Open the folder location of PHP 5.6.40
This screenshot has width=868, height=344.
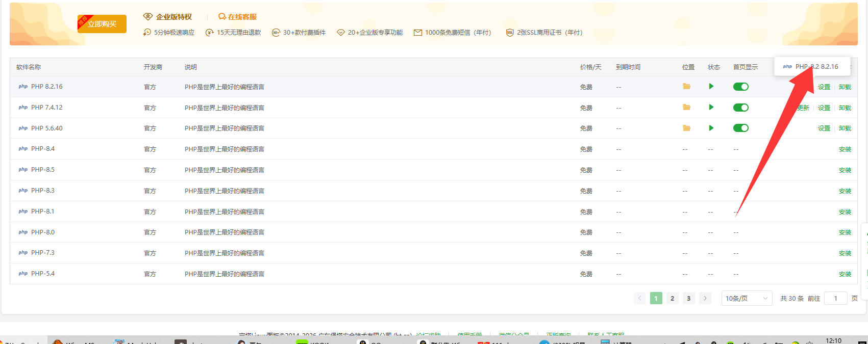pos(686,128)
